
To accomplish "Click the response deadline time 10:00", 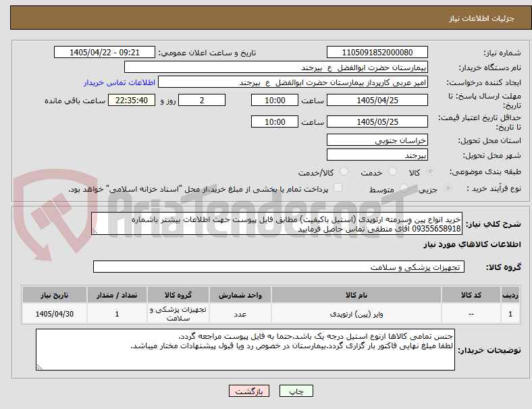I will point(275,101).
